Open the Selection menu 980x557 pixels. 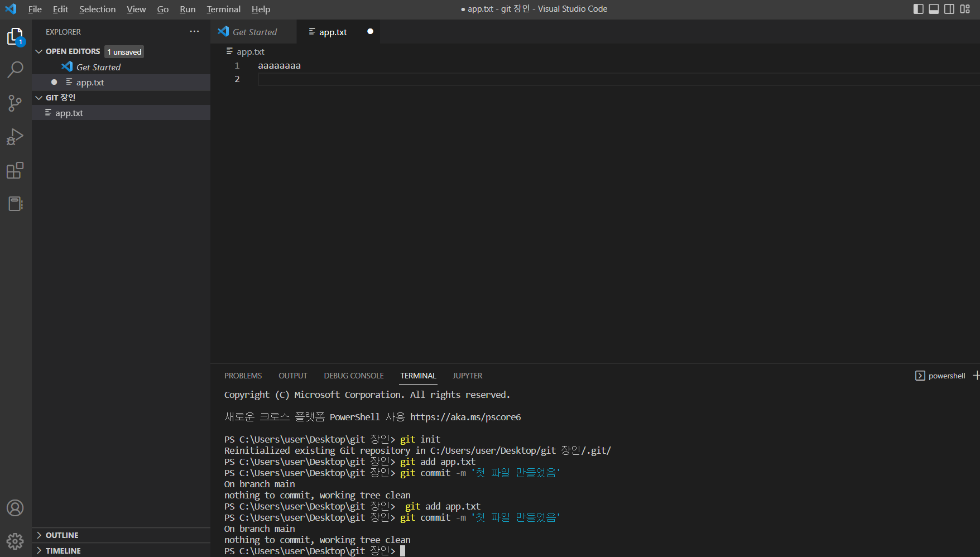97,9
